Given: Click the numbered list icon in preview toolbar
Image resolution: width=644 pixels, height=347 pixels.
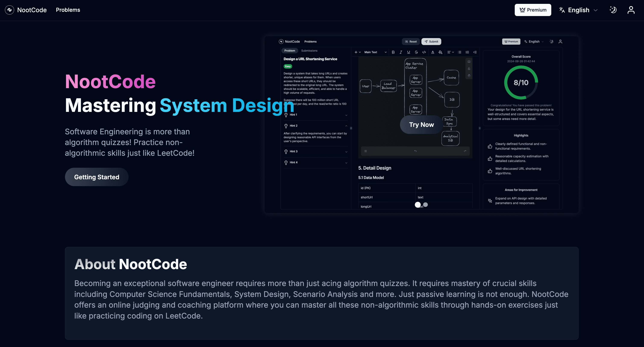Looking at the screenshot, I should pyautogui.click(x=467, y=52).
